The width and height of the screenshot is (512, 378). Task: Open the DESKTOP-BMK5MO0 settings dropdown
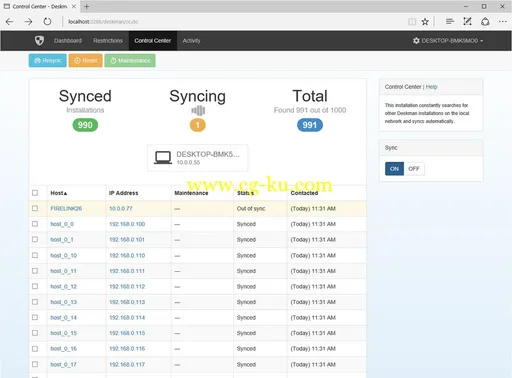point(448,41)
